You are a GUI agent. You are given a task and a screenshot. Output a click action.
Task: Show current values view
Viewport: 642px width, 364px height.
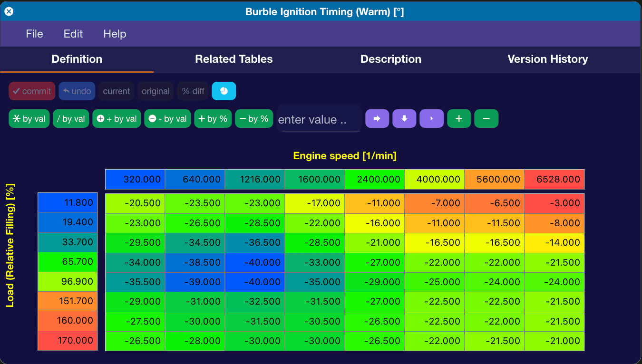(116, 91)
